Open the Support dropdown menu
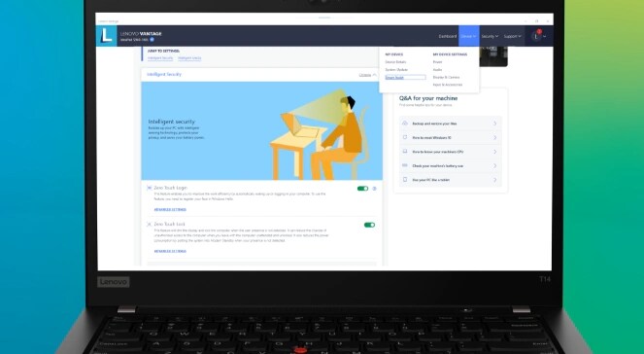Image resolution: width=644 pixels, height=354 pixels. [512, 36]
